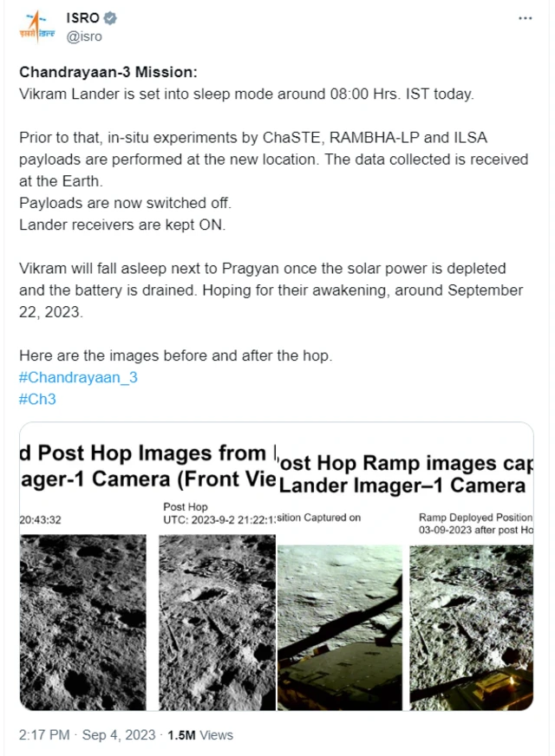The image size is (555, 756).
Task: Open the ISRO display name link
Action: (82, 18)
